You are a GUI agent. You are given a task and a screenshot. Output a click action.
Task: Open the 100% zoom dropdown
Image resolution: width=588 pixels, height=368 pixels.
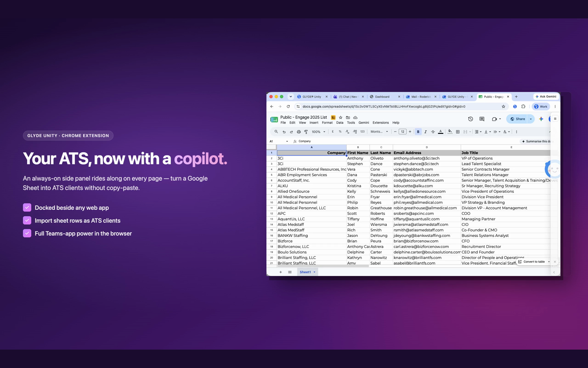(x=318, y=132)
